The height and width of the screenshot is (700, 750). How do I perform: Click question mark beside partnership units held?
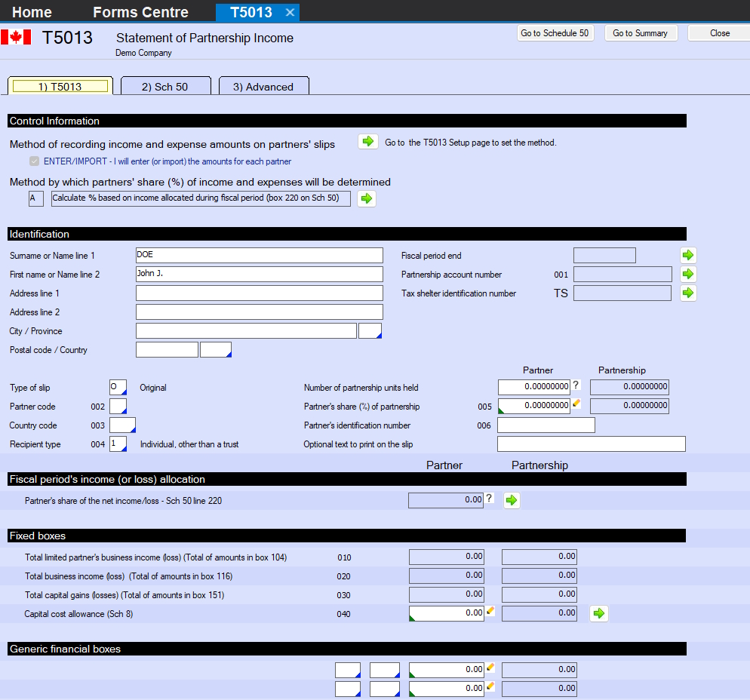point(576,386)
